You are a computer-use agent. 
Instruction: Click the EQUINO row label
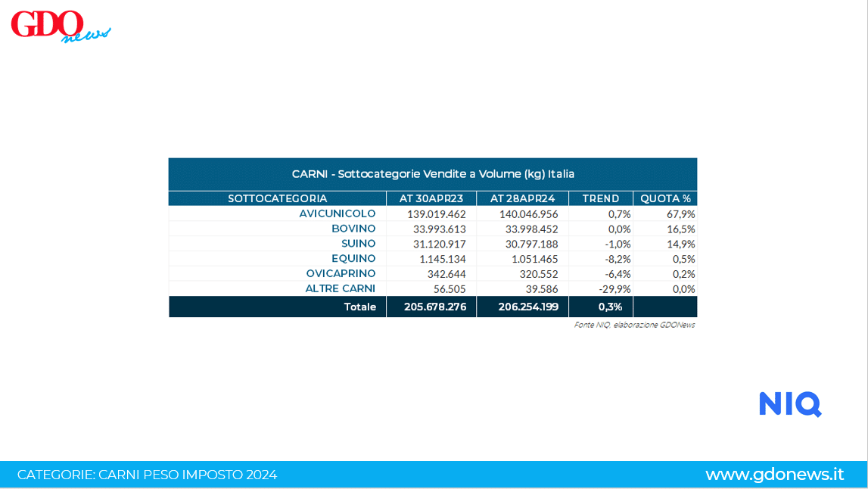click(x=353, y=258)
